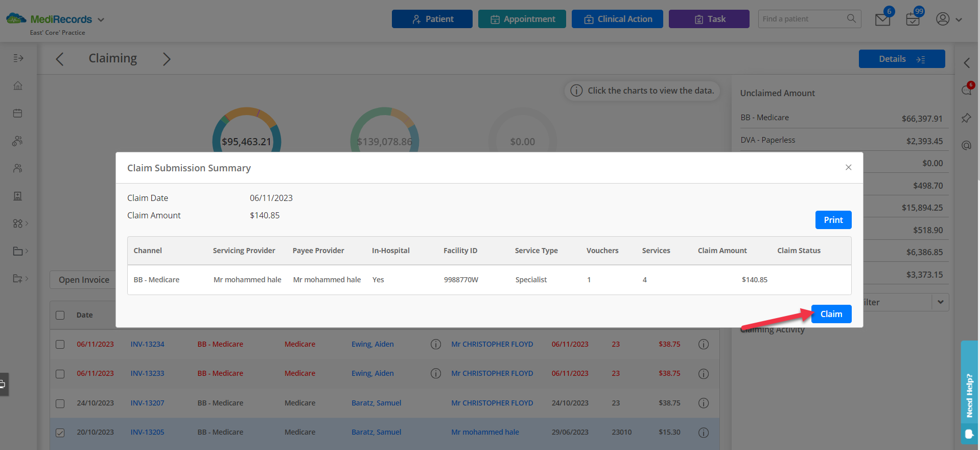Expand the user account dropdown arrow
980x450 pixels.
pos(959,20)
